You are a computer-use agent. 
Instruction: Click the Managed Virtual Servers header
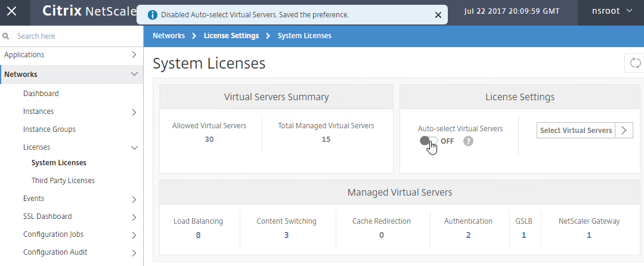pos(400,192)
